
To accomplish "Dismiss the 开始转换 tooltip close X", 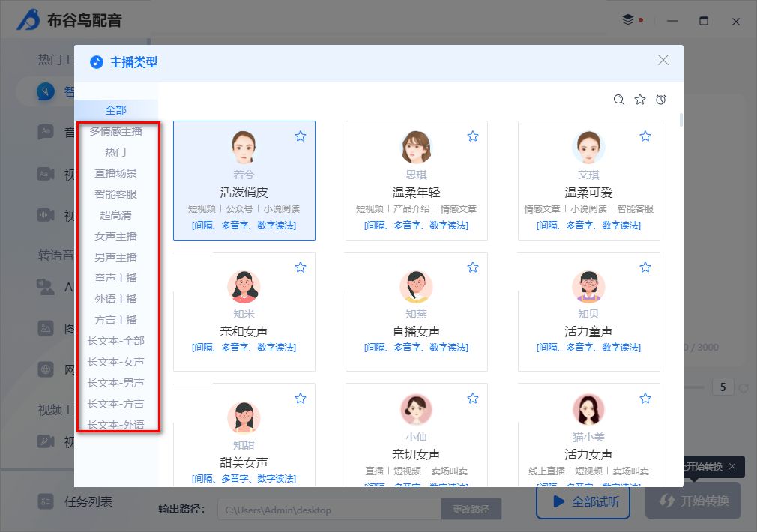I will (x=732, y=466).
